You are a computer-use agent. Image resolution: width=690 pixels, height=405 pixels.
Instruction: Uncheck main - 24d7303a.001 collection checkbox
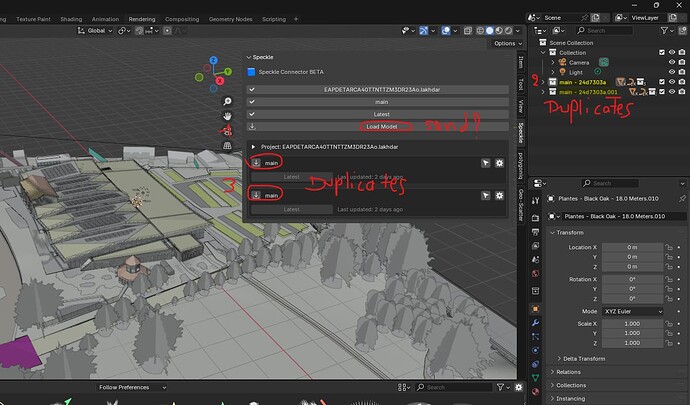pyautogui.click(x=662, y=92)
